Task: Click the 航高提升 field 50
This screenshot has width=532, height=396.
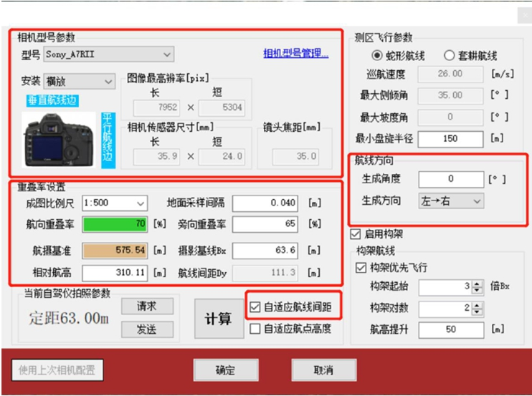Action: click(x=451, y=330)
